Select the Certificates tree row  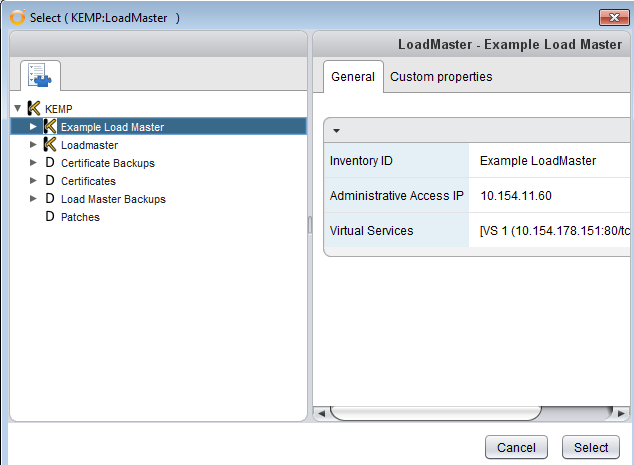coord(158,181)
